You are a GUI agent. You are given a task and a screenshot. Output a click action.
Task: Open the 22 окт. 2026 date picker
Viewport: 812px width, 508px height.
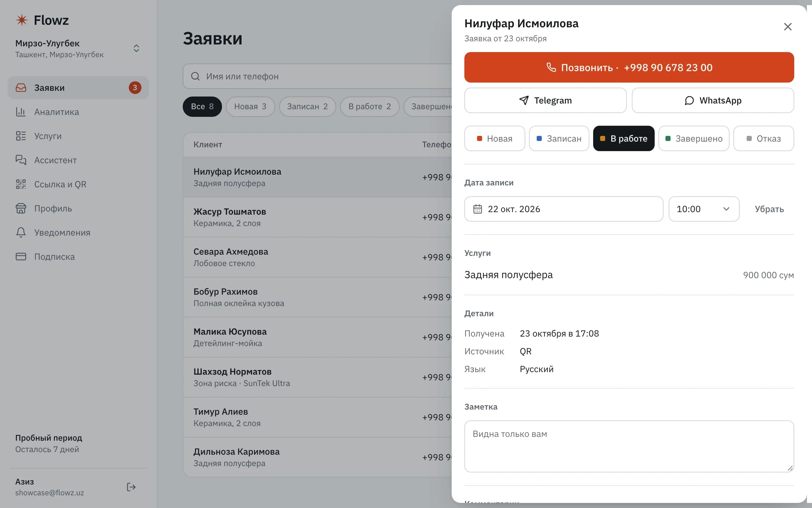pos(564,209)
